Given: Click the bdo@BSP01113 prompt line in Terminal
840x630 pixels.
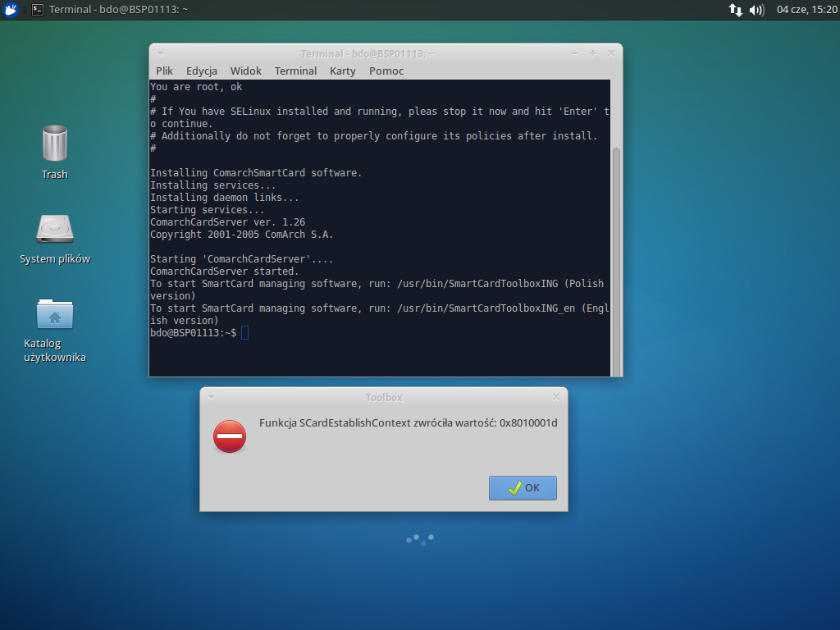Looking at the screenshot, I should click(x=194, y=333).
